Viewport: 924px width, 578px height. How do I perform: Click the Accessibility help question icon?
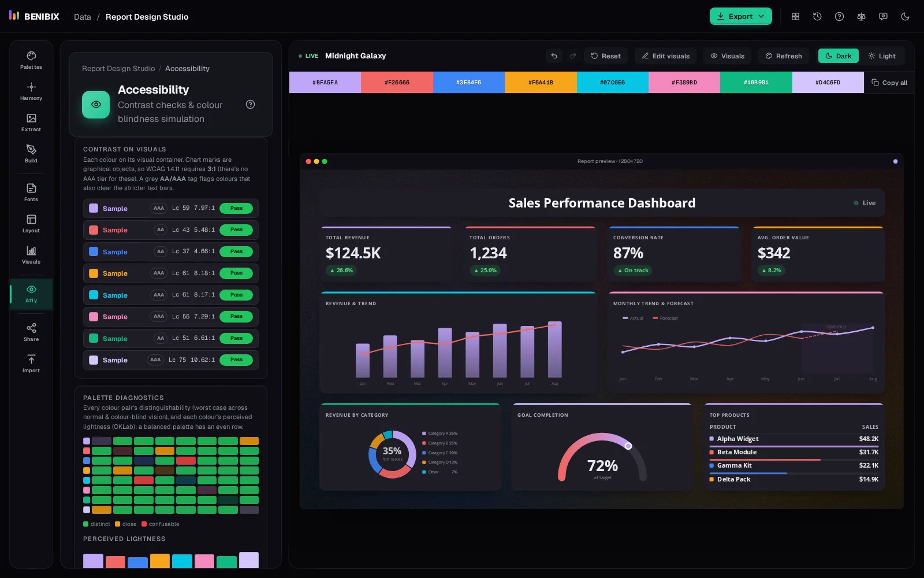250,105
